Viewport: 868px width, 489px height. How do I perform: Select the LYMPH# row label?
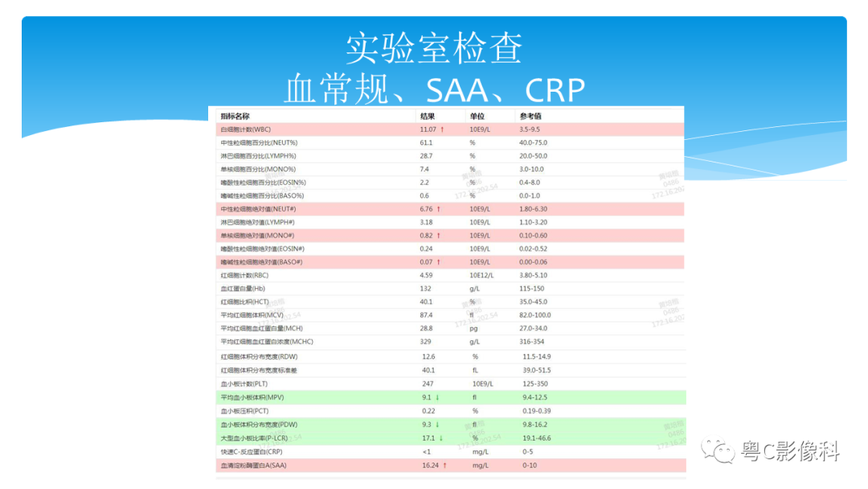(x=257, y=223)
